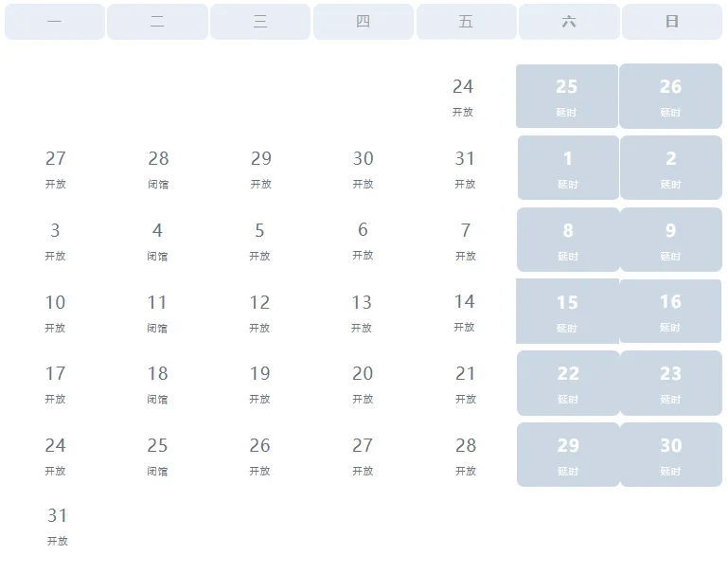Click date 19 marked 开放

pyautogui.click(x=259, y=384)
